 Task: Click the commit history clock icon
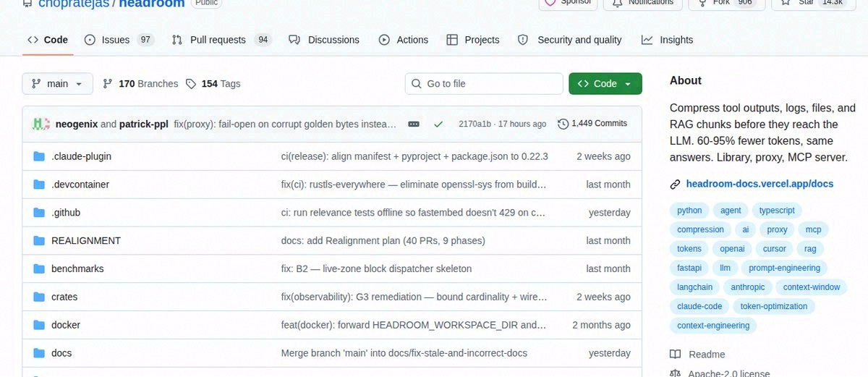tap(563, 124)
